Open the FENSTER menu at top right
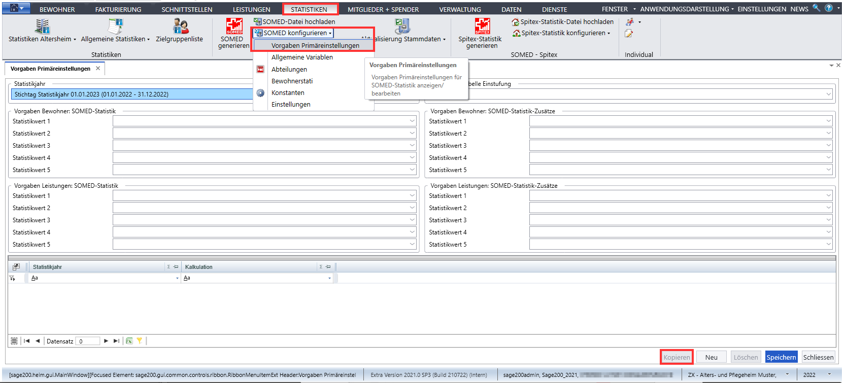This screenshot has height=383, width=842. click(619, 9)
